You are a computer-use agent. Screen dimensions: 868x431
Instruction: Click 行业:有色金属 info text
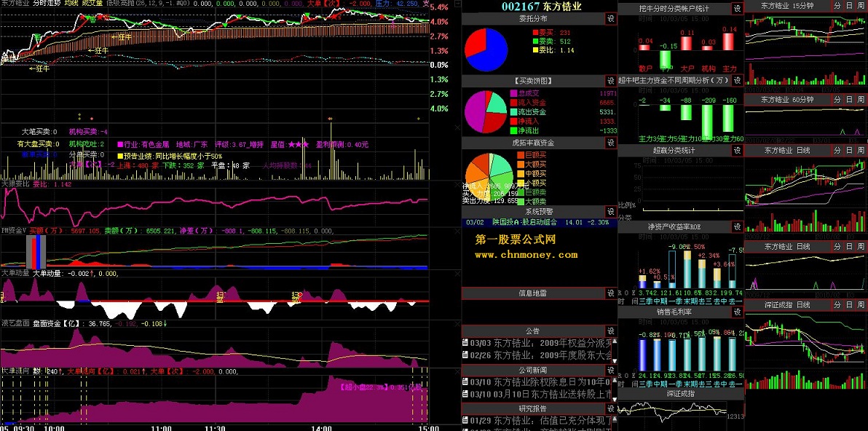(x=144, y=144)
